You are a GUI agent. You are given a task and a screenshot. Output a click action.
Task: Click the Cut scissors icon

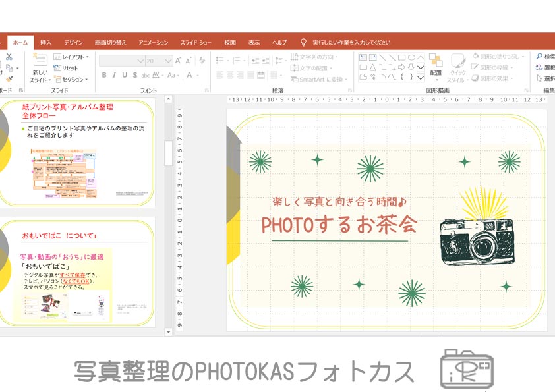pos(9,57)
